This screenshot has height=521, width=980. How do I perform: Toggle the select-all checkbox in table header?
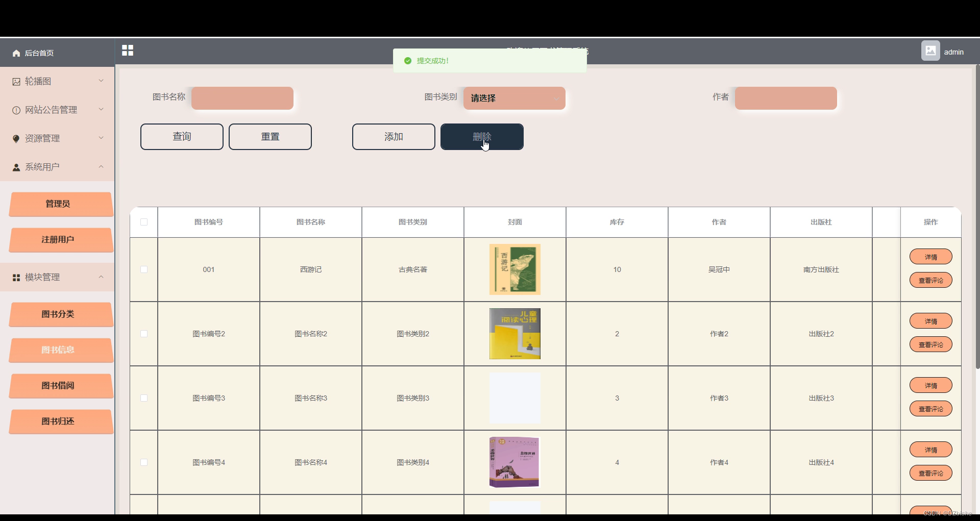pyautogui.click(x=144, y=222)
